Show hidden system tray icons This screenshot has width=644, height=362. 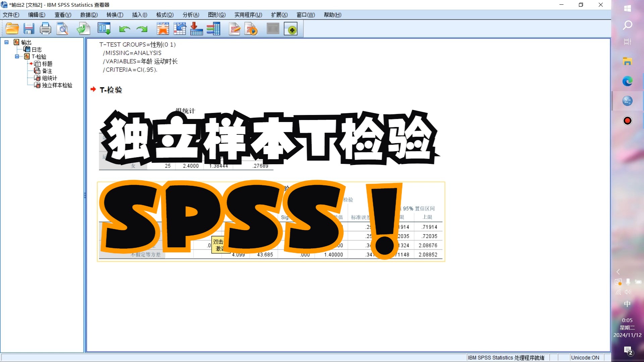[618, 272]
